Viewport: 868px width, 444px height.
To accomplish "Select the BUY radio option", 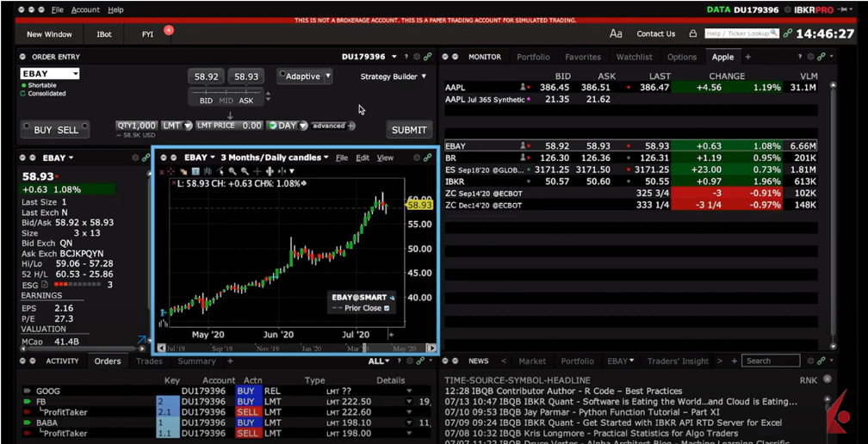I will tap(42, 130).
